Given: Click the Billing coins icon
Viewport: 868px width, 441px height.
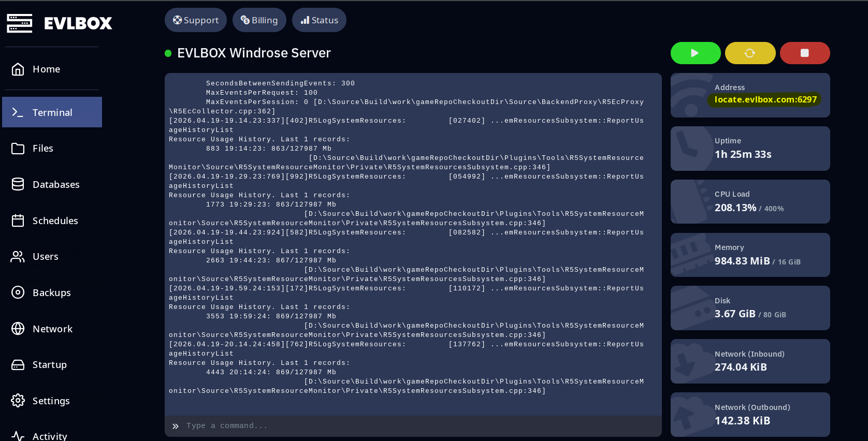Looking at the screenshot, I should 245,20.
